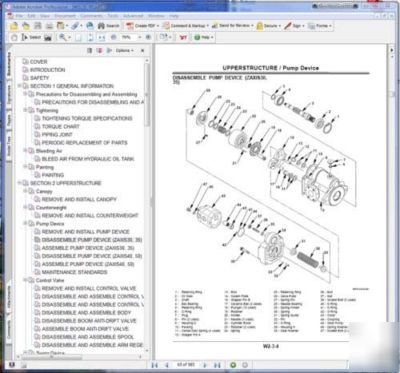Open the Help toolbar dropdown

tap(203, 37)
